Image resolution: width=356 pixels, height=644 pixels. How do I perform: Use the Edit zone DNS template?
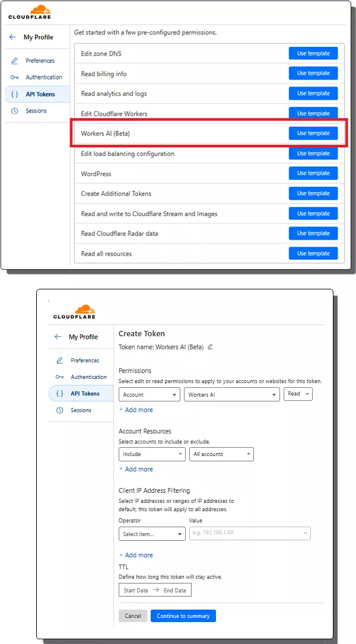tap(313, 53)
